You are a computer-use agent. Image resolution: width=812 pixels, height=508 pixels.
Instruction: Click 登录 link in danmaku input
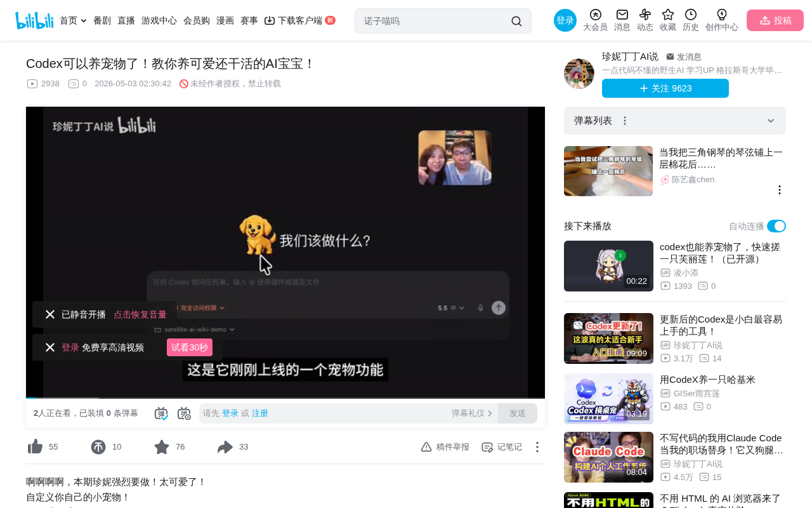[230, 413]
